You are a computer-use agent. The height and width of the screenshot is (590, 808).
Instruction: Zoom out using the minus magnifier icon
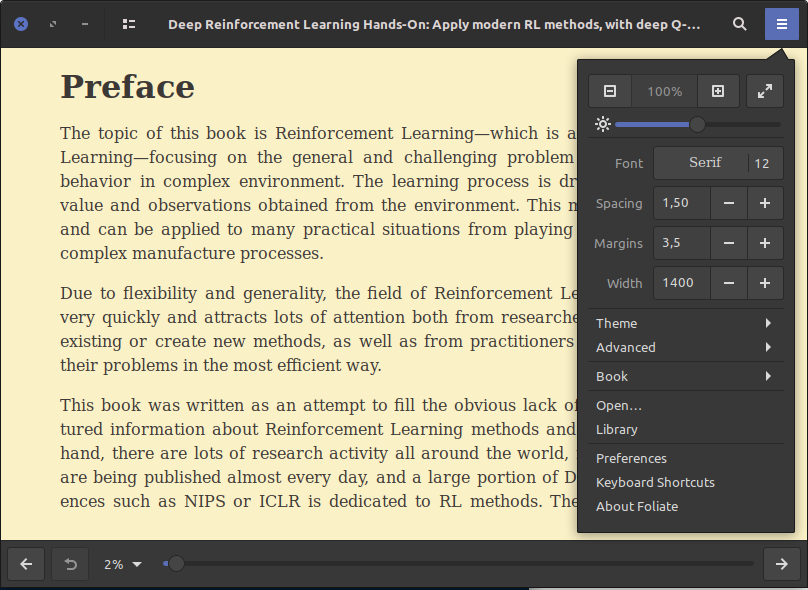tap(609, 90)
